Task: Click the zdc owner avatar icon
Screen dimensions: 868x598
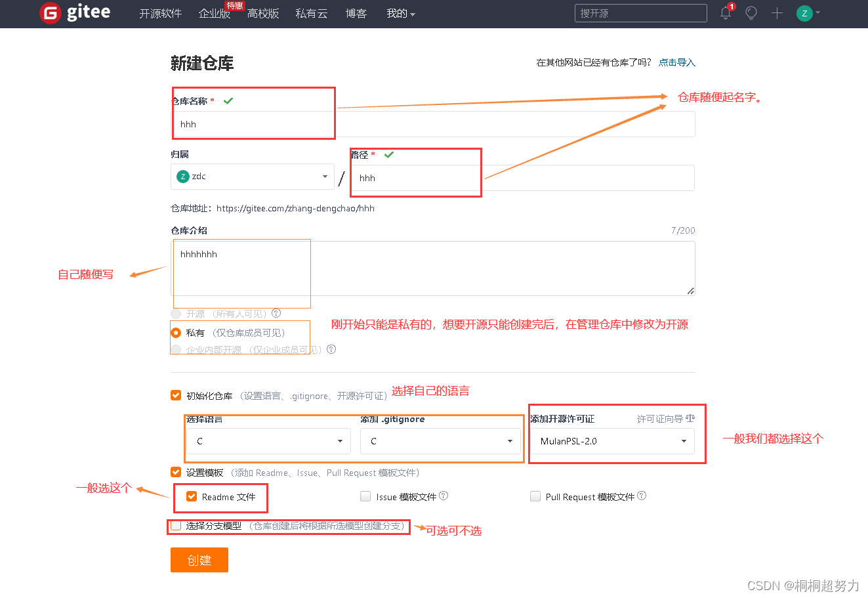Action: pyautogui.click(x=183, y=177)
